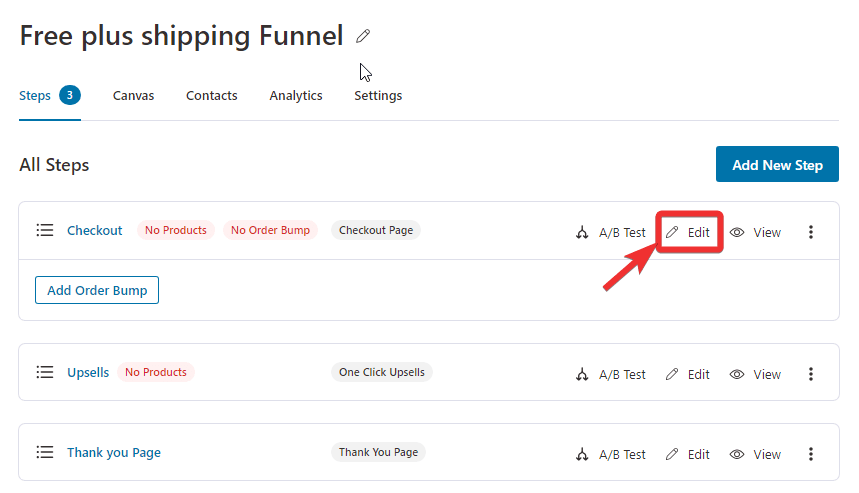Open the Checkout step link

click(94, 231)
